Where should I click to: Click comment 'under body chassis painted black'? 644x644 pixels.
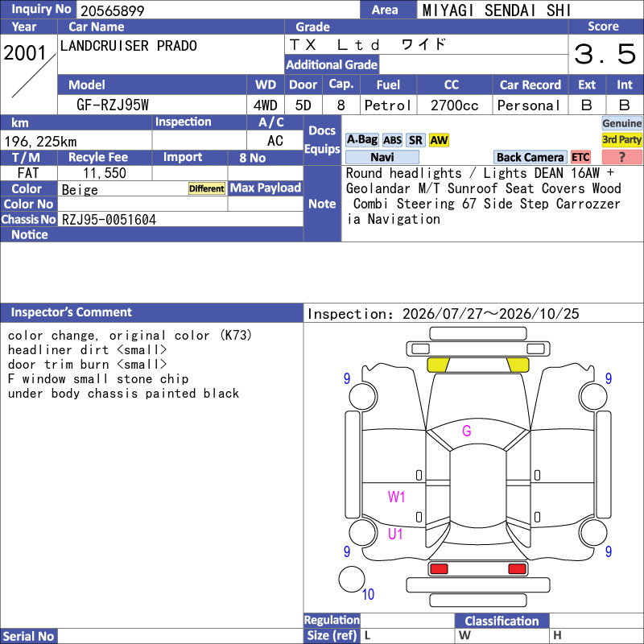(x=123, y=394)
